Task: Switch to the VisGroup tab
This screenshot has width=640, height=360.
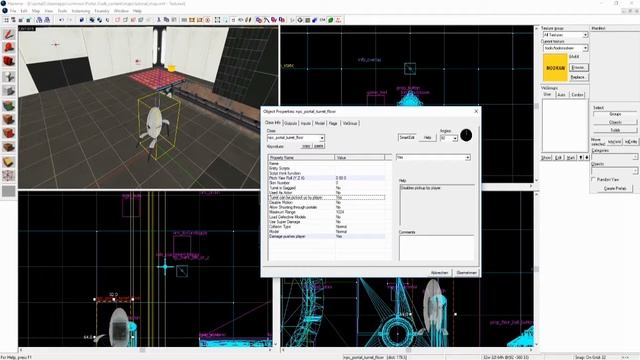Action: tap(350, 123)
